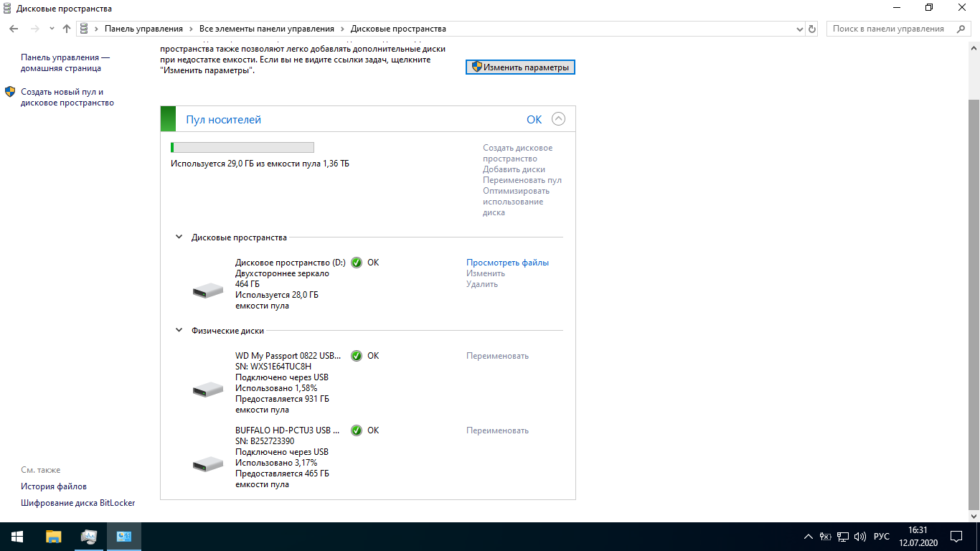The height and width of the screenshot is (551, 980).
Task: Collapse the Дисковые пространства section
Action: [x=179, y=237]
